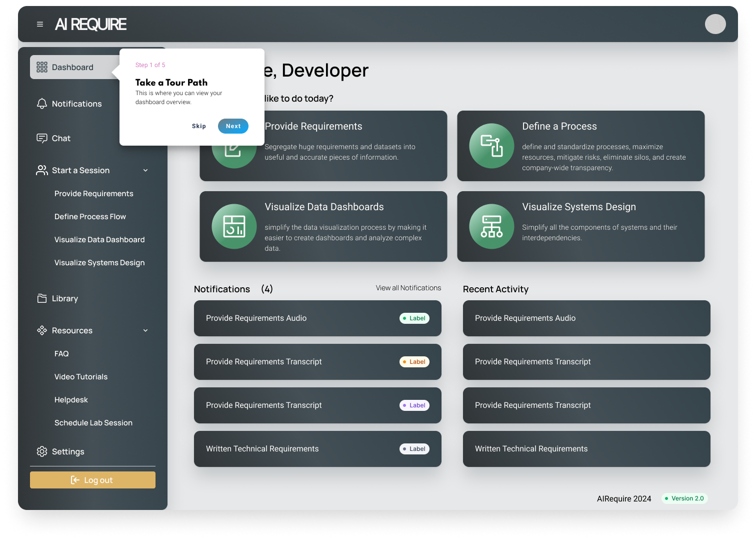This screenshot has width=756, height=540.
Task: Click the Start a Session people icon
Action: pyautogui.click(x=42, y=170)
